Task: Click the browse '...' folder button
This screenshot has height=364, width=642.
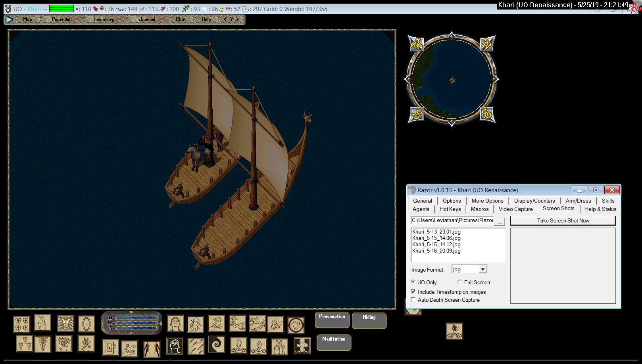Action: (x=500, y=221)
